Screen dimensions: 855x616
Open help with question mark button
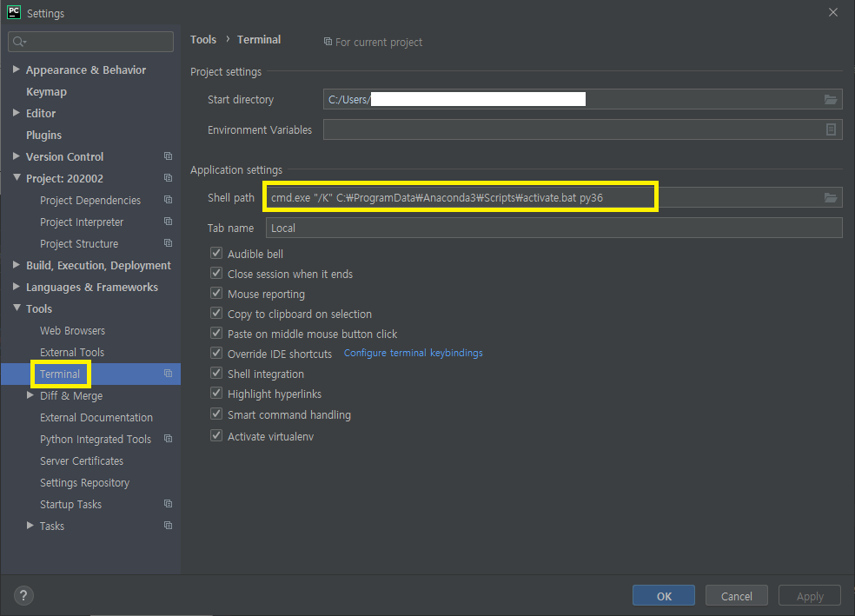pyautogui.click(x=23, y=595)
